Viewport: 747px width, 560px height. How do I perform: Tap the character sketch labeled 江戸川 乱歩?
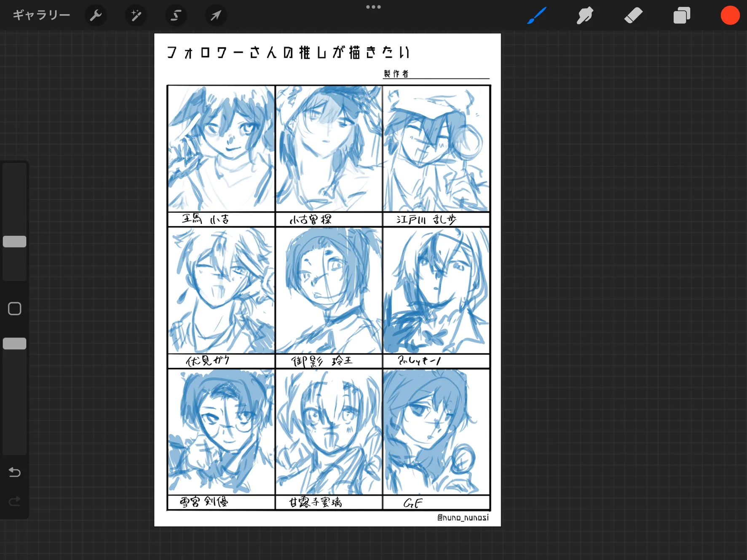(x=436, y=148)
